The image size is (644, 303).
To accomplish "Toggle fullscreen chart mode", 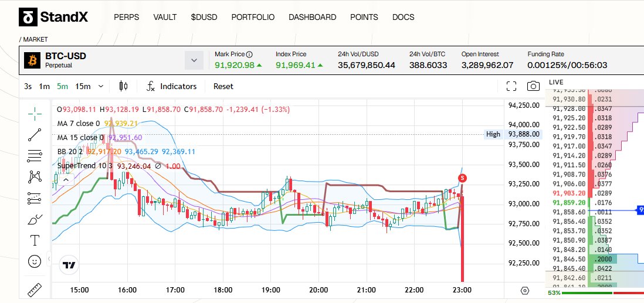I will [x=511, y=86].
